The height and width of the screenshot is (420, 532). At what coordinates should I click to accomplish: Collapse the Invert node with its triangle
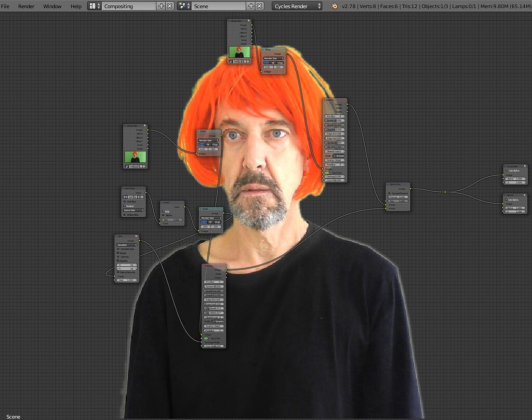click(162, 202)
